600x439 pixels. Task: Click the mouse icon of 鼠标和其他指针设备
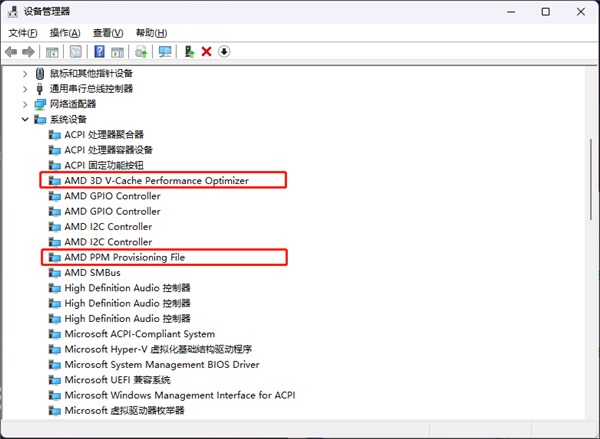tap(40, 73)
